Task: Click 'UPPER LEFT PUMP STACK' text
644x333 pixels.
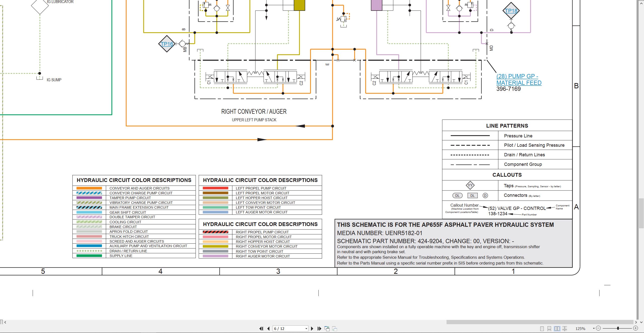Action: tap(254, 120)
